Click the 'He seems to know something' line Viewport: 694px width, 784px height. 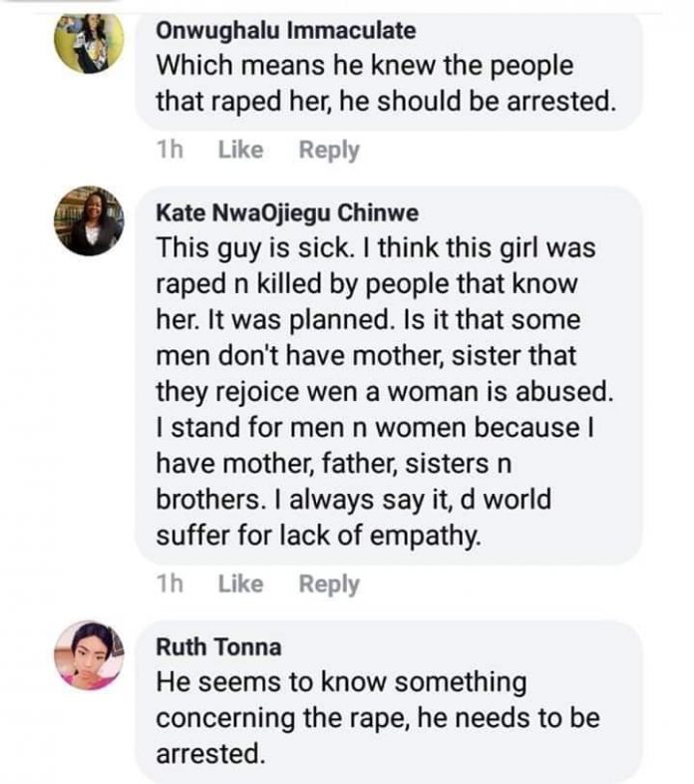341,682
